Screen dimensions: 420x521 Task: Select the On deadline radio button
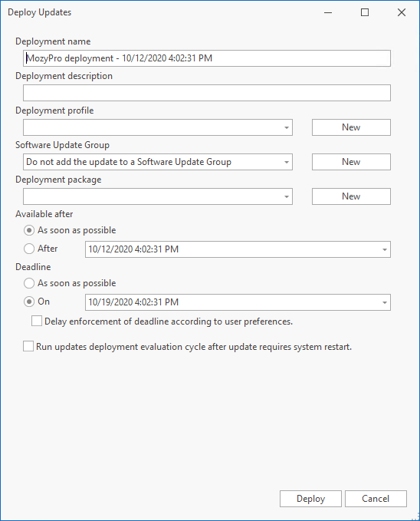tap(29, 302)
